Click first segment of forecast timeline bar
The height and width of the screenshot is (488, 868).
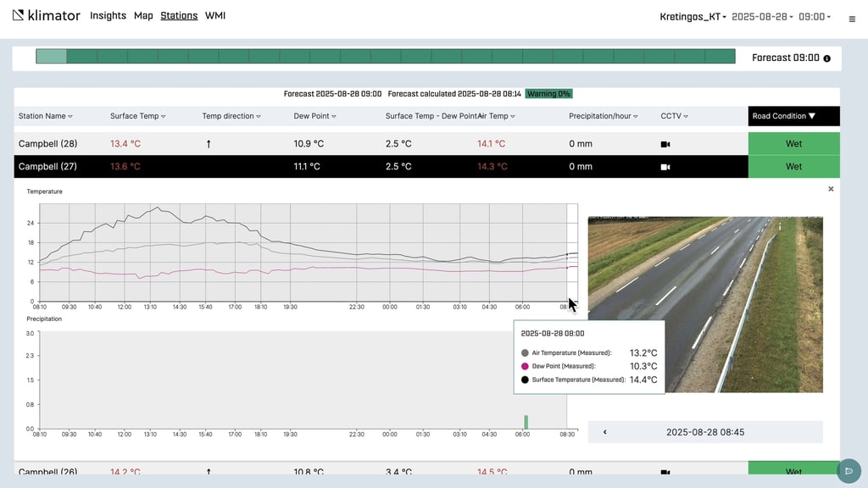coord(51,57)
